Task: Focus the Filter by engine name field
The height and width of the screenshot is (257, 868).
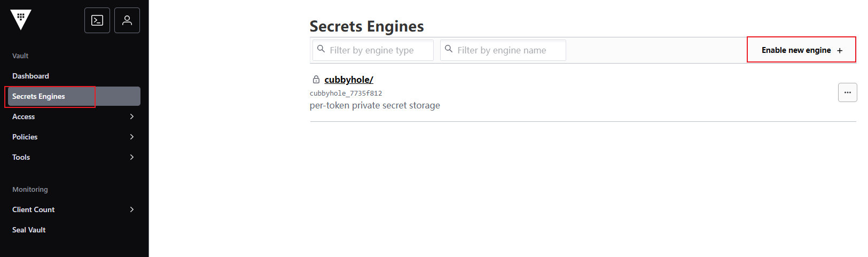Action: coord(506,50)
